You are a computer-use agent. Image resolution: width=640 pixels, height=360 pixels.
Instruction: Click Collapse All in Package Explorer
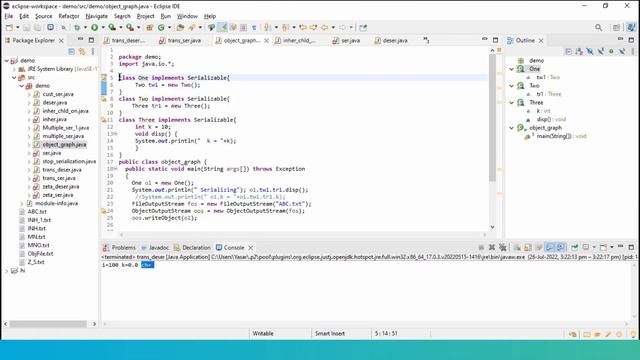[x=71, y=51]
